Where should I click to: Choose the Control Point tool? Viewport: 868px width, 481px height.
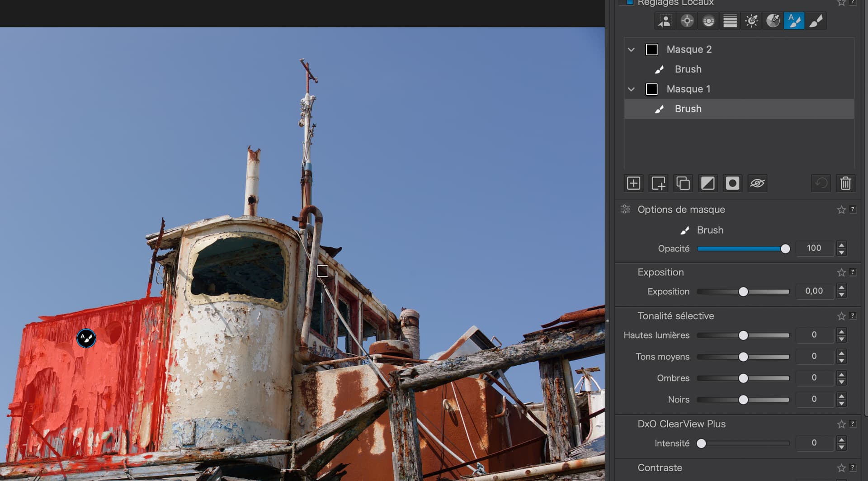pyautogui.click(x=687, y=21)
